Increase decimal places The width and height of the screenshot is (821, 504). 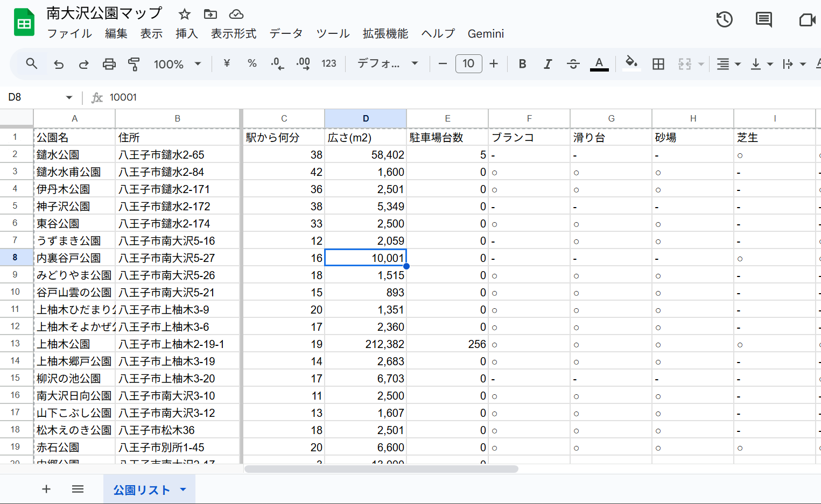(303, 64)
